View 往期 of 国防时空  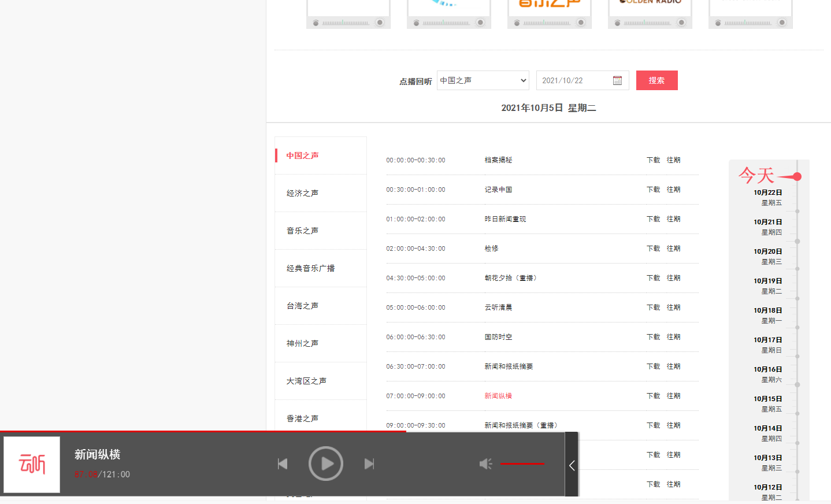click(674, 337)
